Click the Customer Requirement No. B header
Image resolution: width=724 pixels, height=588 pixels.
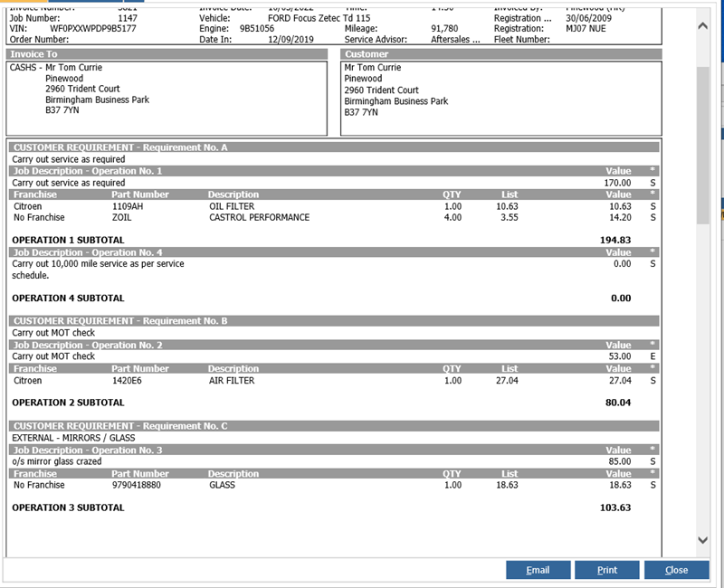(271, 320)
